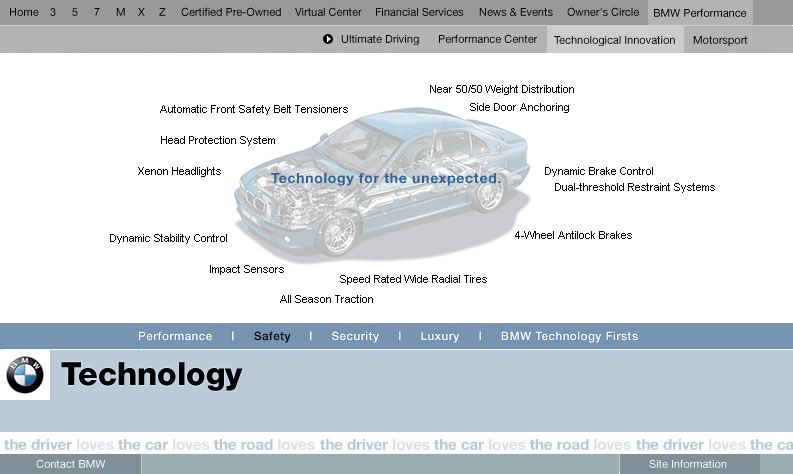Open the 3 Series menu item
Viewport: 793px width, 474px height.
(x=53, y=12)
